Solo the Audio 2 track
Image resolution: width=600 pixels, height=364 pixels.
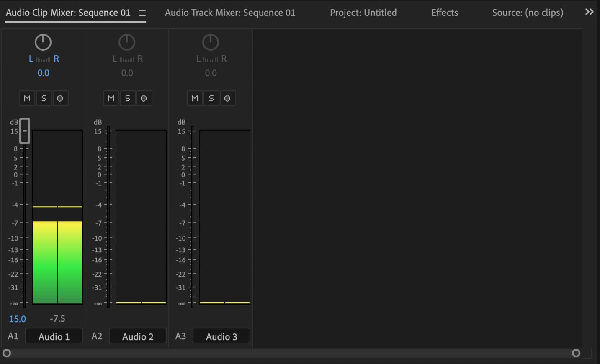click(127, 98)
